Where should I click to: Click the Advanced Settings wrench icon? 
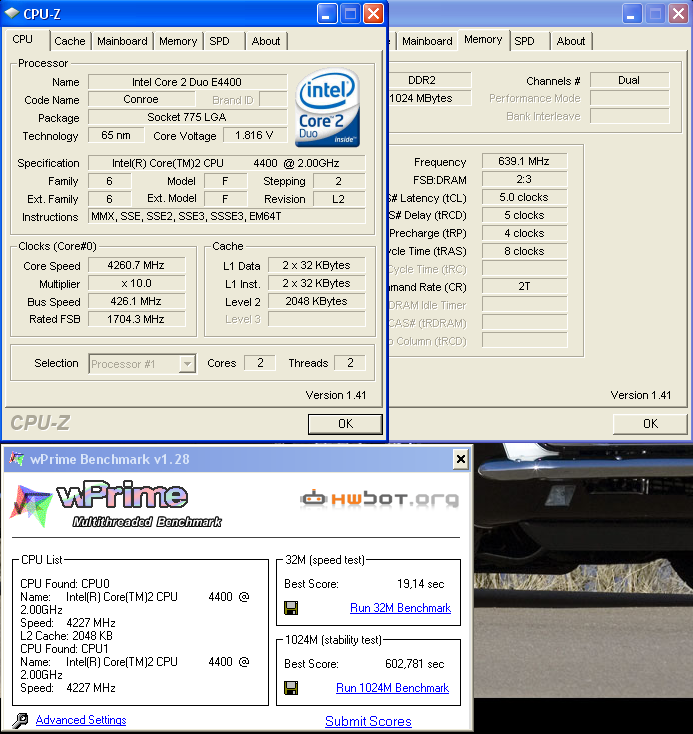[20, 720]
